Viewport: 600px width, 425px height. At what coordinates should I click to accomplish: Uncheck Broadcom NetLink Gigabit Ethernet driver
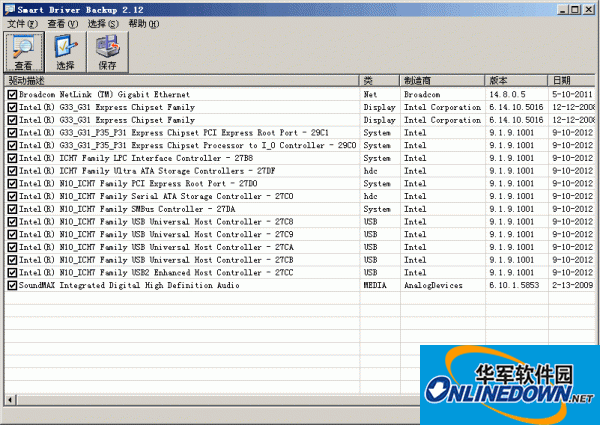tap(12, 94)
